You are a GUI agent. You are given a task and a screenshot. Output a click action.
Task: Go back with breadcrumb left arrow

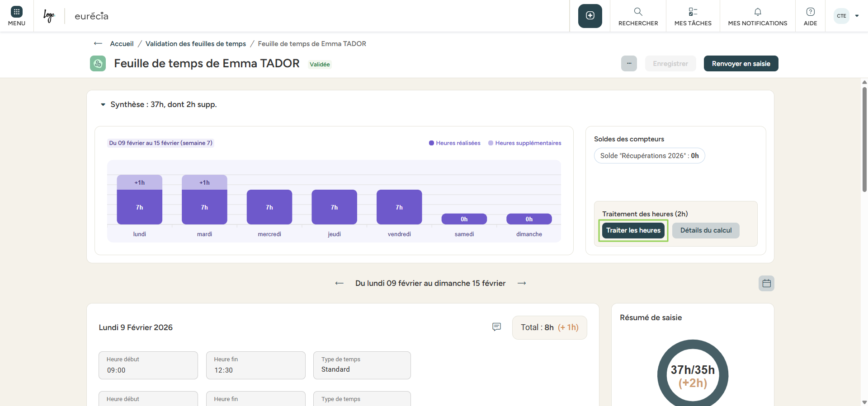98,44
